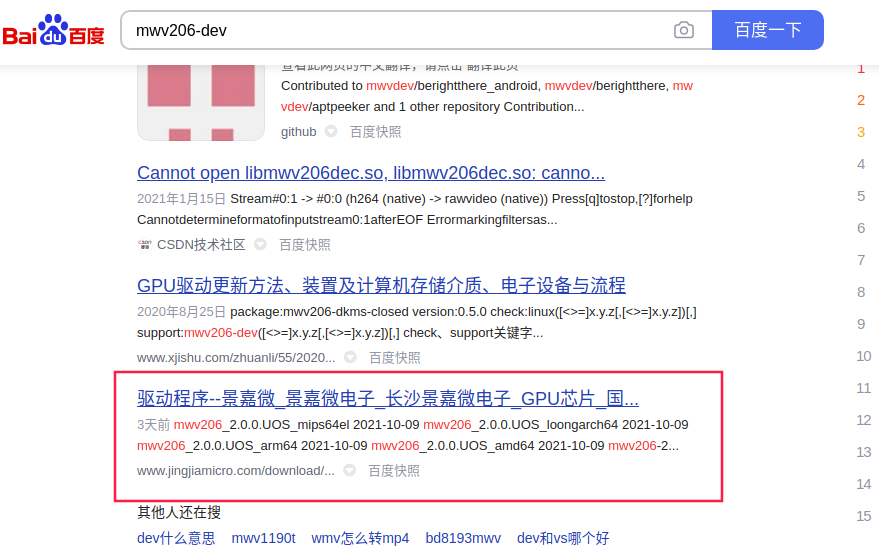Click ranking number 7 in sidebar

861,260
